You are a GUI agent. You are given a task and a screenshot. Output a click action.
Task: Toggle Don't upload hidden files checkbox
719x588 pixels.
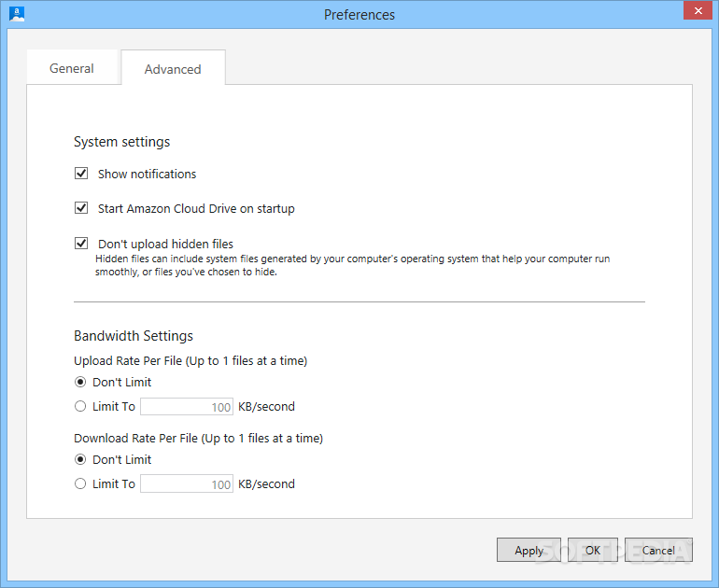tap(81, 243)
